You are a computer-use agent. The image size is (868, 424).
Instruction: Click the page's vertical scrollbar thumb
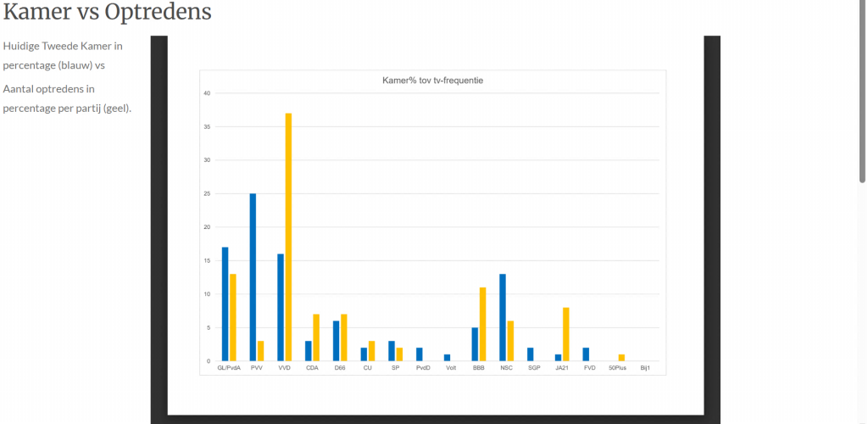coord(863,93)
